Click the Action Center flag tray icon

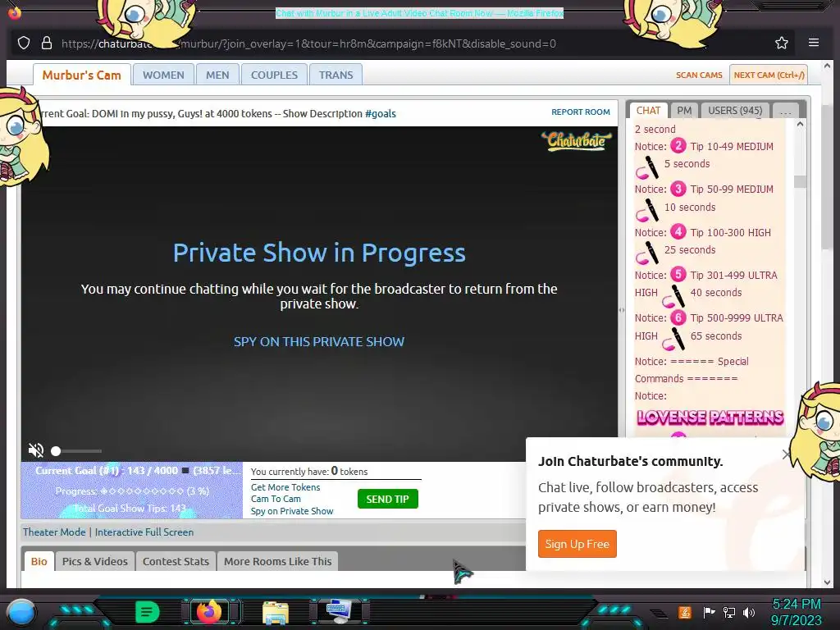pos(709,612)
